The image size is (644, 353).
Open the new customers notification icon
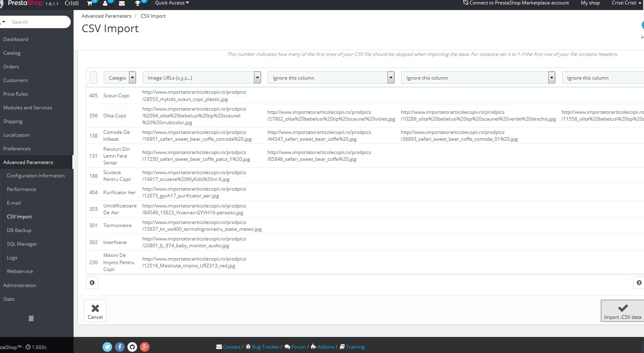(x=105, y=3)
